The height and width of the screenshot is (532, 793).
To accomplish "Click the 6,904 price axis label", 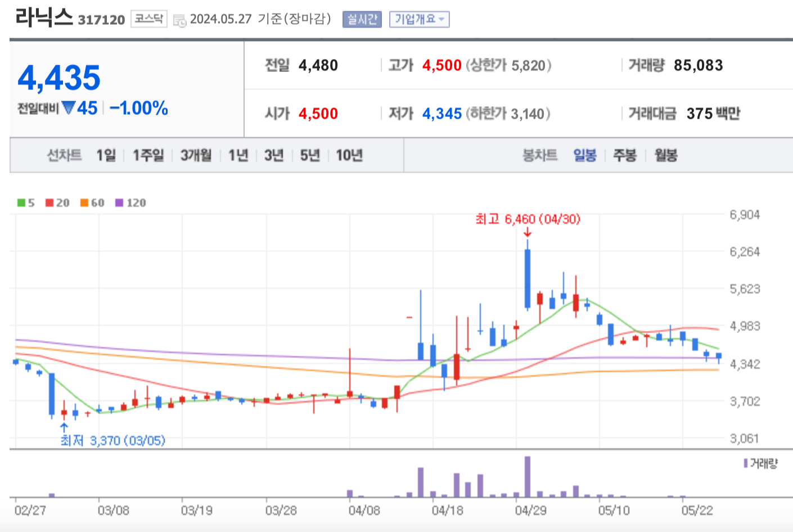I will (x=745, y=214).
